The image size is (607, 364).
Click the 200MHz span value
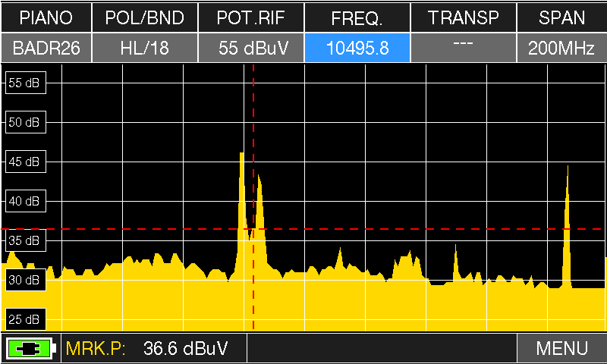[x=562, y=48]
